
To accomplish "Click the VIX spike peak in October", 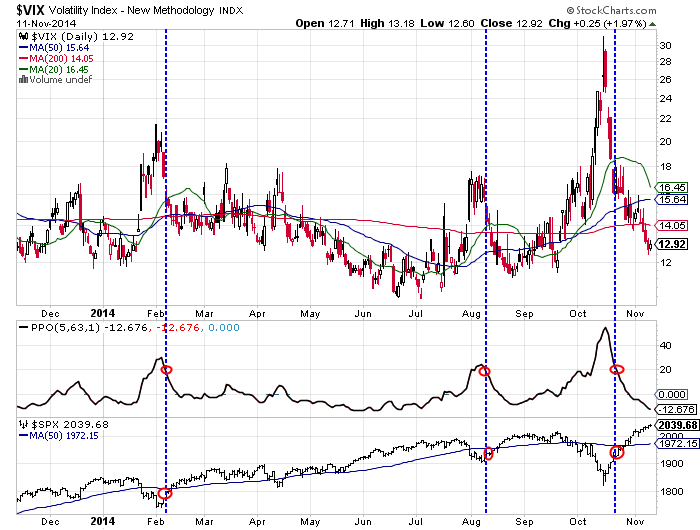I will coord(604,40).
